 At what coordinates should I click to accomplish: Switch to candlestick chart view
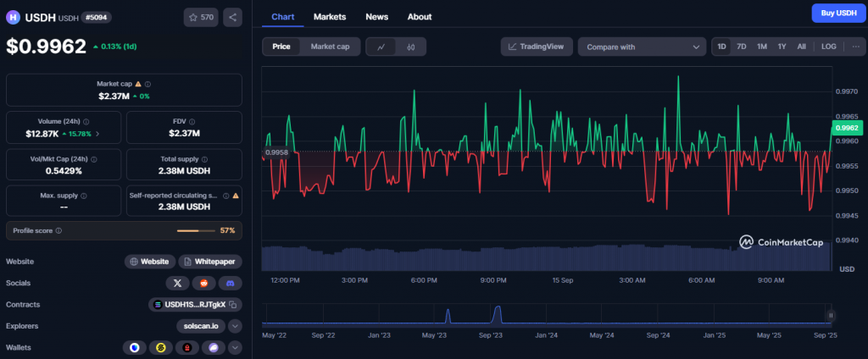tap(411, 47)
